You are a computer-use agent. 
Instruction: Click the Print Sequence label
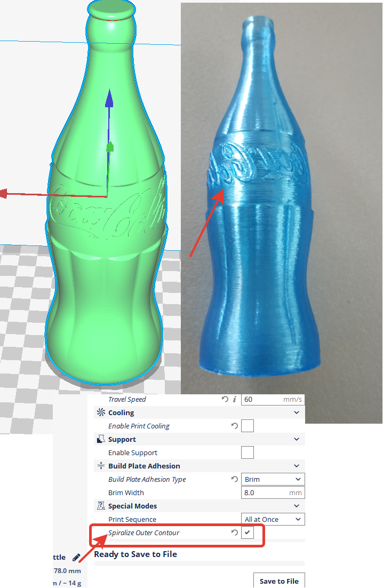tap(132, 519)
